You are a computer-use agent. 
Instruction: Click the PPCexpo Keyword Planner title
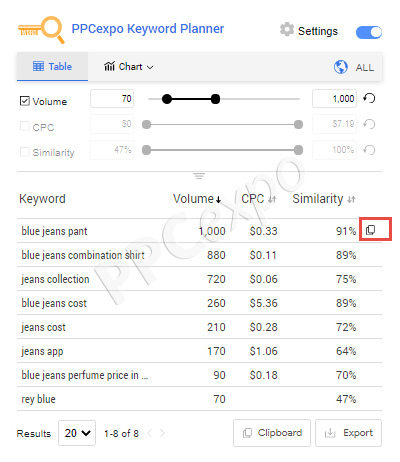coord(148,29)
